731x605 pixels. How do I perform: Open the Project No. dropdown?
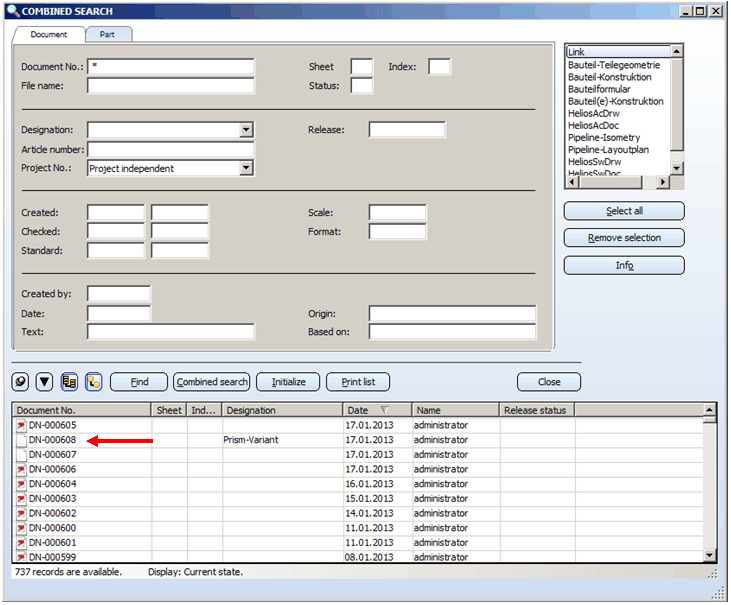pos(246,169)
